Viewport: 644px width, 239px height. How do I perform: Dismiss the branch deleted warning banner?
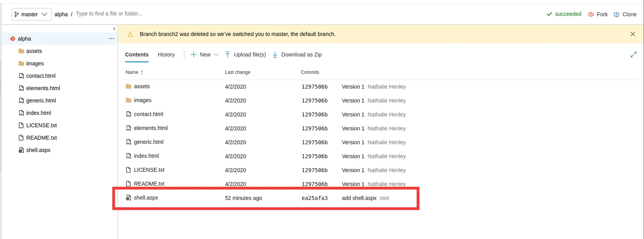coord(633,34)
